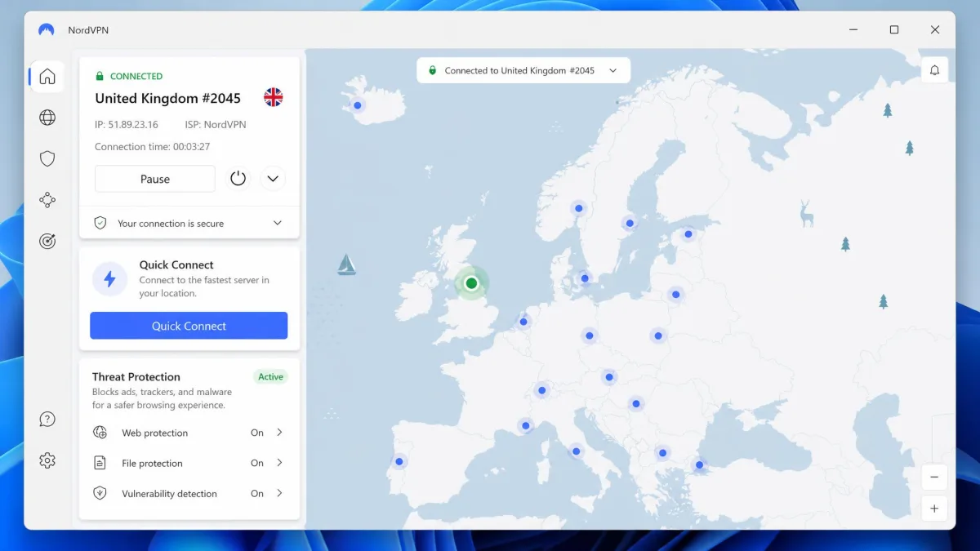Expand 'Your connection is secure' details
Viewport: 980px width, 551px height.
(278, 223)
